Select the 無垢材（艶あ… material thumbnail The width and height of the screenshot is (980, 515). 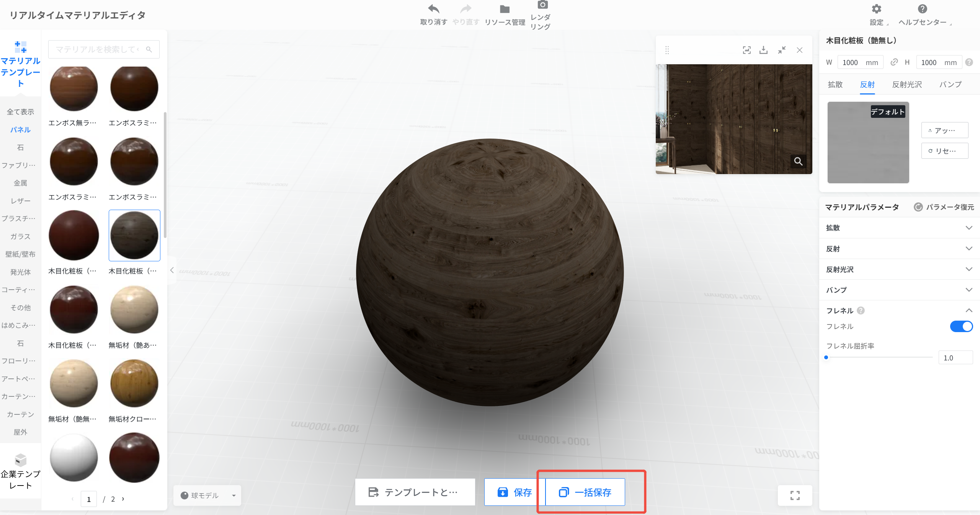134,309
